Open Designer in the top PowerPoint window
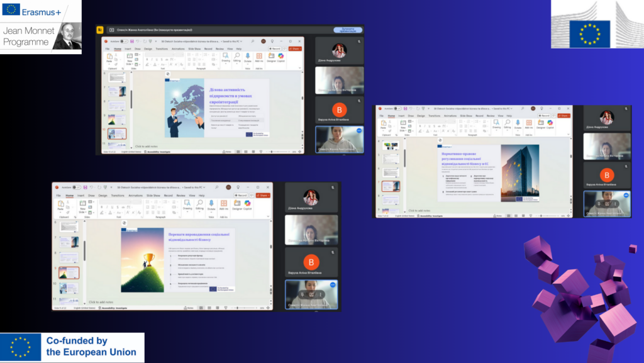Image resolution: width=644 pixels, height=363 pixels. 271,57
